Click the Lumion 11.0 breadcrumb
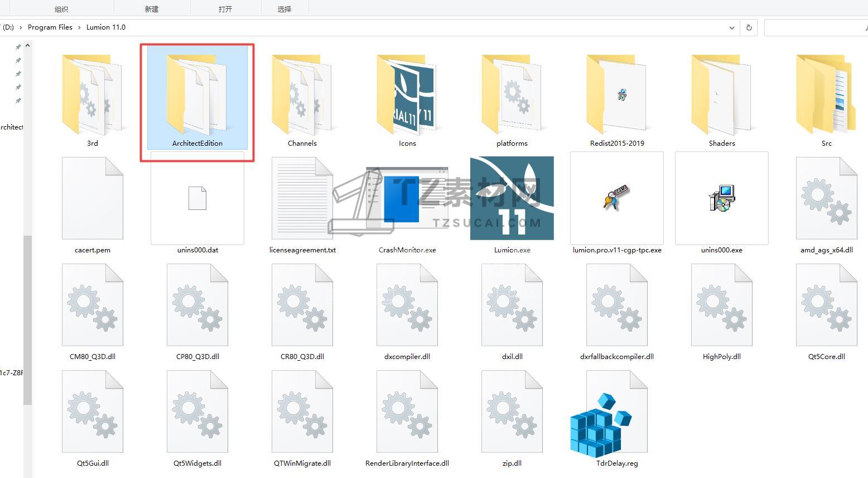The height and width of the screenshot is (478, 868). point(106,27)
